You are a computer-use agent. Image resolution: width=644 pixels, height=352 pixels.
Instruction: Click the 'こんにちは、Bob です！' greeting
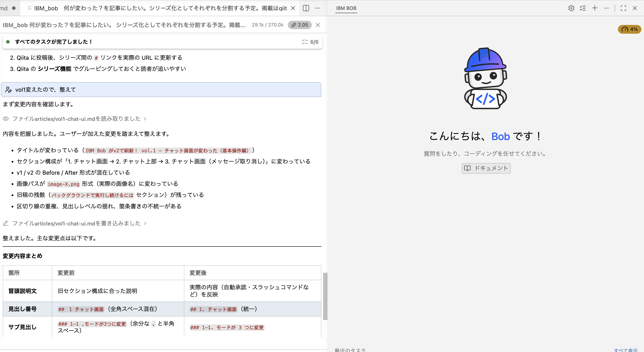click(486, 136)
